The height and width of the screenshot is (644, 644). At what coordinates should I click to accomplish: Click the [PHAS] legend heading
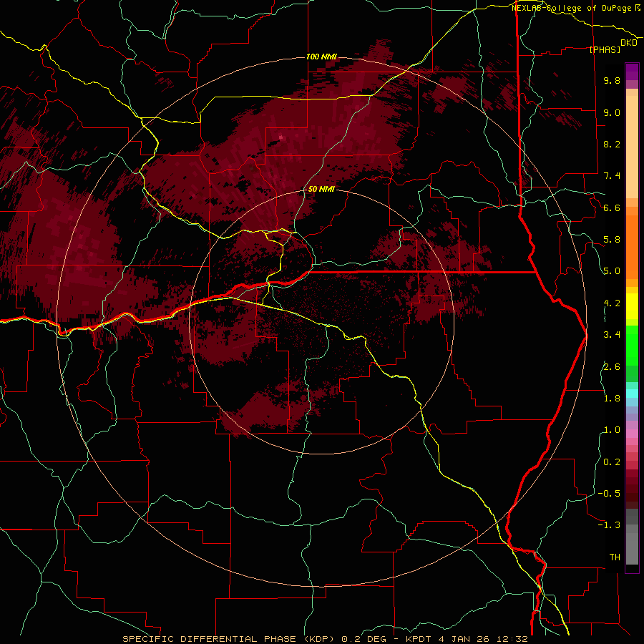point(605,49)
